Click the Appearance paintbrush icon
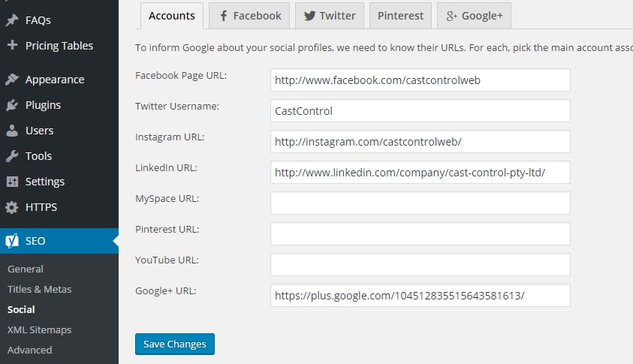 point(12,80)
